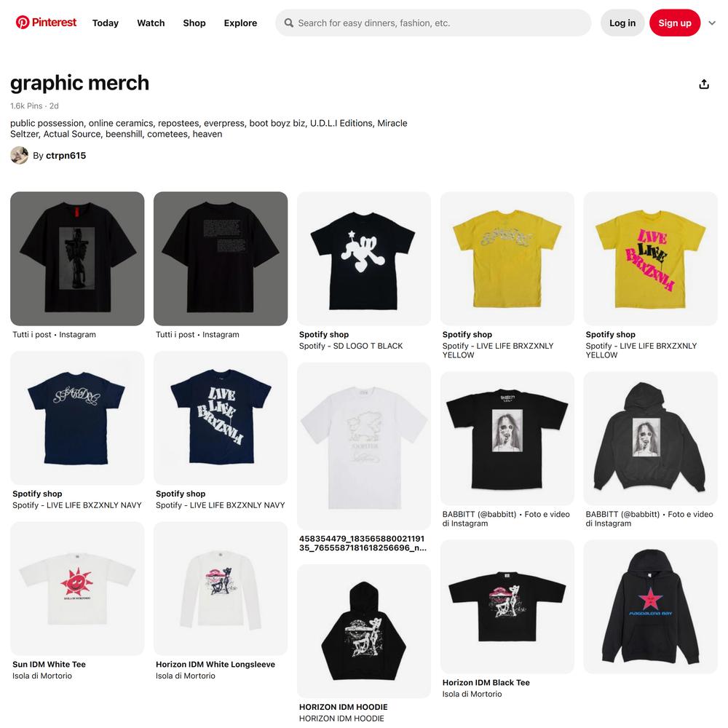The image size is (728, 728).
Task: Click the red Sign up button
Action: [675, 23]
